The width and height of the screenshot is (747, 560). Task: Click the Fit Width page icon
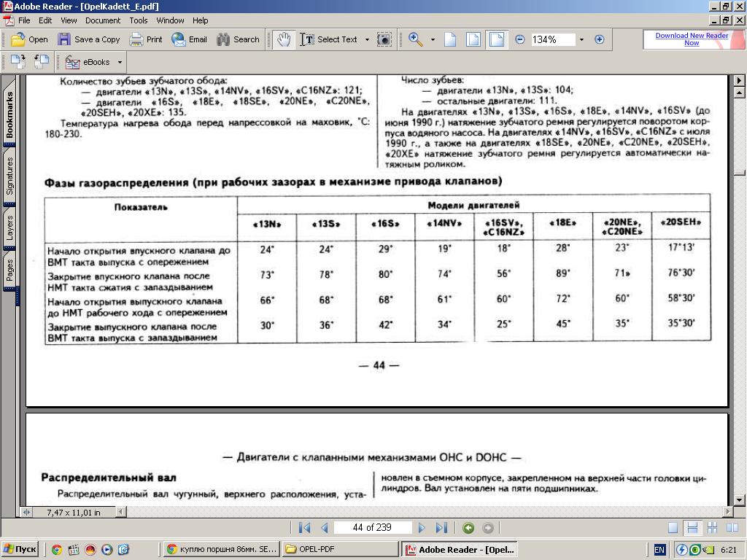pyautogui.click(x=497, y=39)
